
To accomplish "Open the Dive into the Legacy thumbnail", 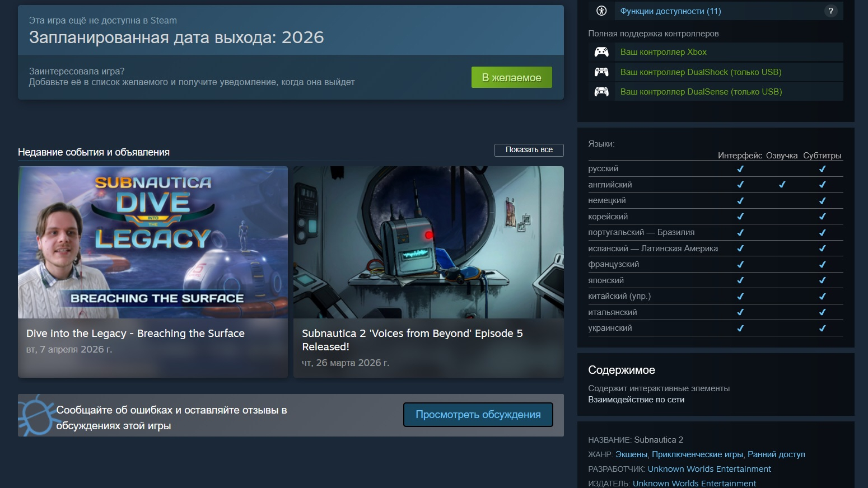I will point(153,242).
